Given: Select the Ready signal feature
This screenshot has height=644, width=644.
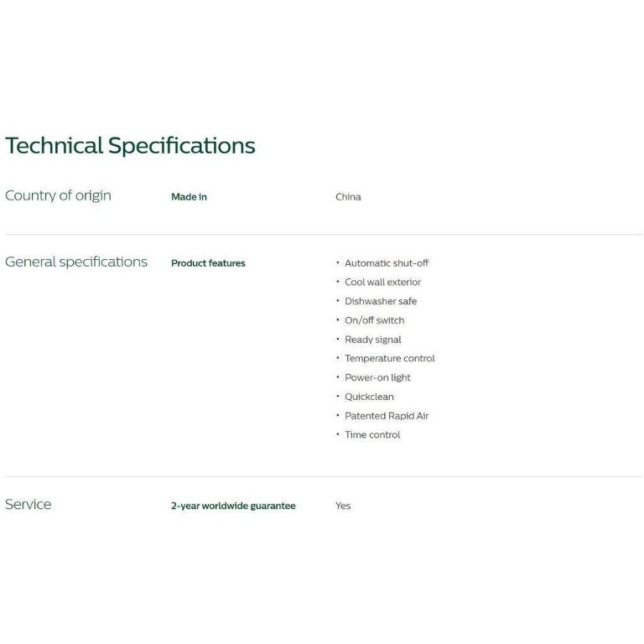Looking at the screenshot, I should pyautogui.click(x=372, y=340).
